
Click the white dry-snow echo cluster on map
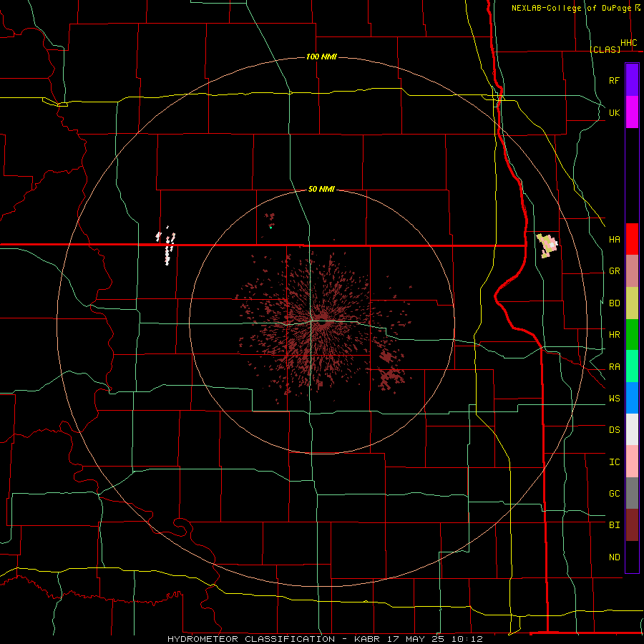pos(166,245)
